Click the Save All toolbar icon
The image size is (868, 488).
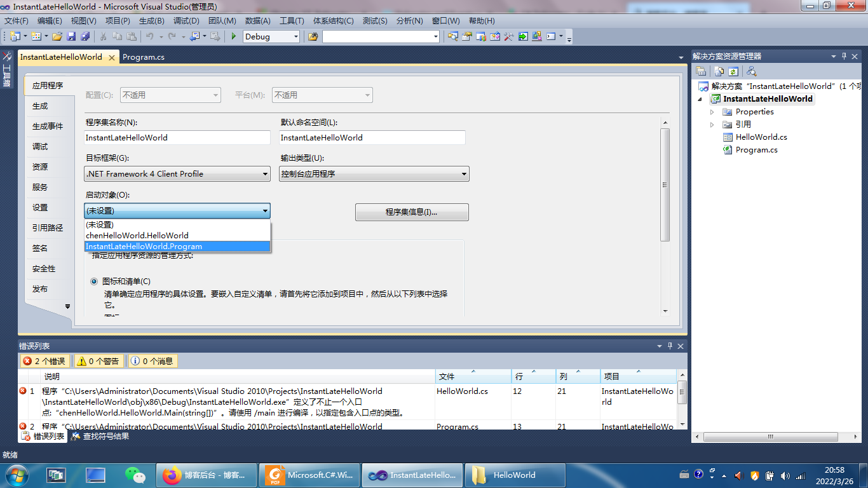(85, 36)
